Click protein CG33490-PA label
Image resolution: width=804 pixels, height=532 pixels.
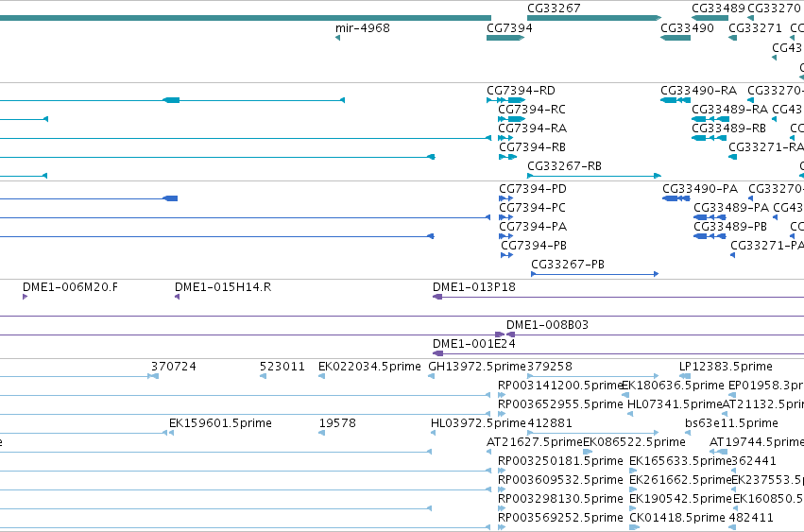(700, 189)
